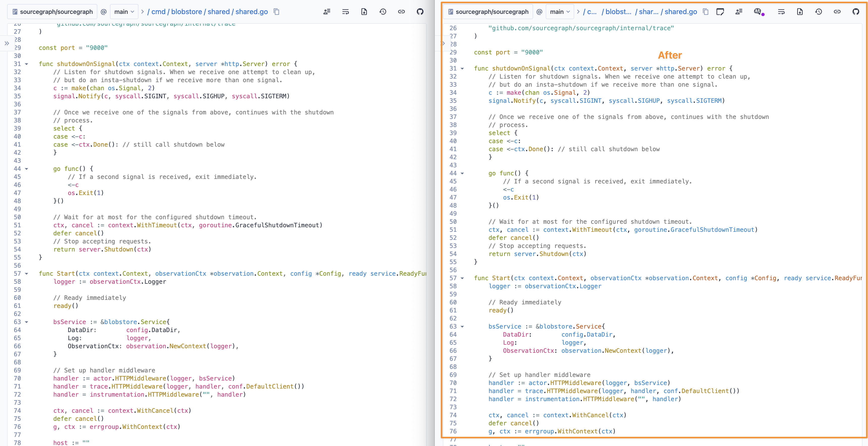Click cmd breadcrumb in left pane
Screen dimensions: 868x446
[158, 12]
